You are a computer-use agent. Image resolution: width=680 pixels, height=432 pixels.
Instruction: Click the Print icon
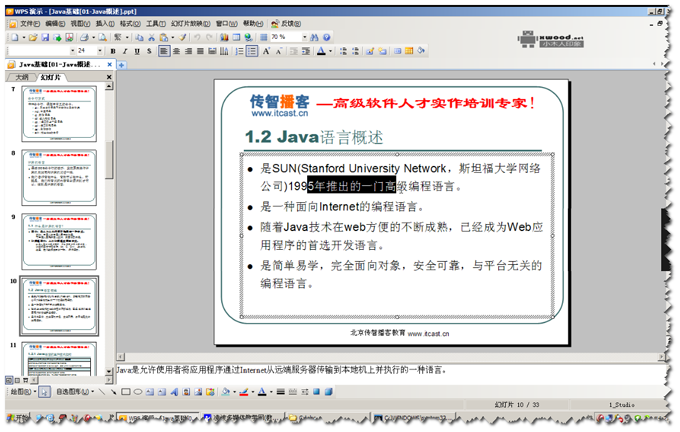[x=85, y=38]
